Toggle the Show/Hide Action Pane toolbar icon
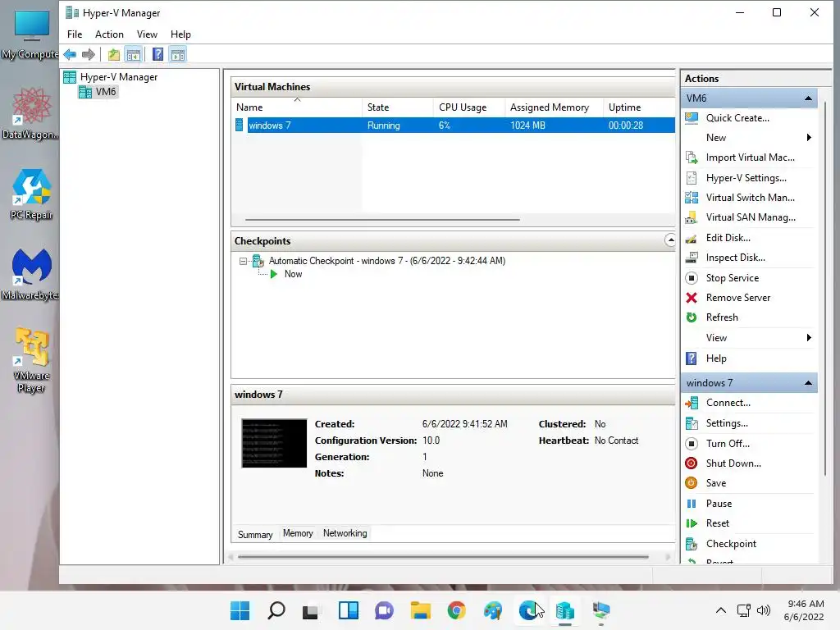Viewport: 840px width, 630px height. click(x=178, y=54)
